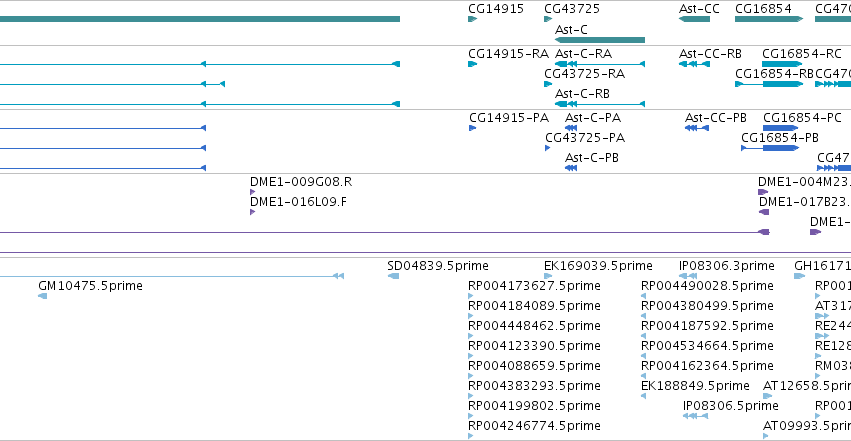Select the CG16854-RB transcript label
Viewport: 851px width, 441px height.
774,74
